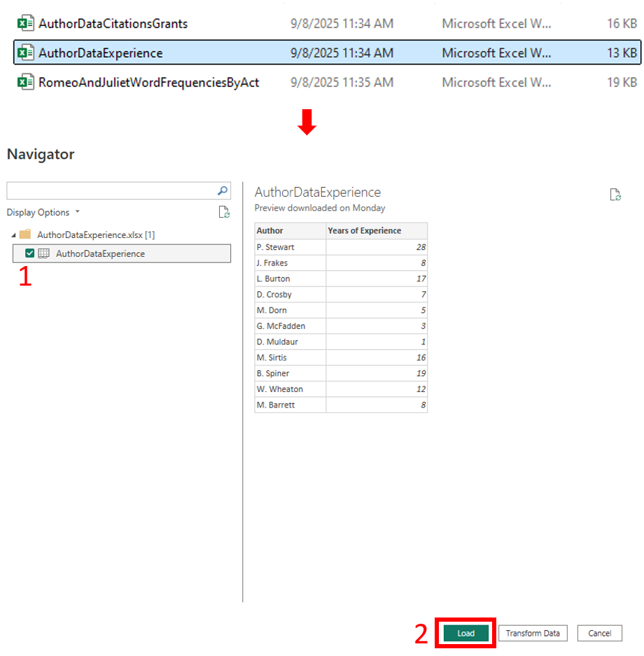Click the table icon next to AuthorDataExperience sheet
Viewport: 644px width, 656px height.
(44, 253)
